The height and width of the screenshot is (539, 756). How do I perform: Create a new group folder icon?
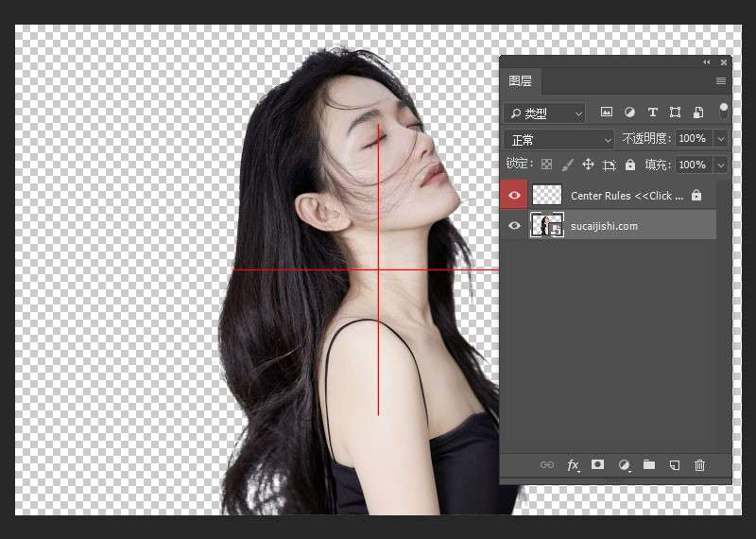649,464
